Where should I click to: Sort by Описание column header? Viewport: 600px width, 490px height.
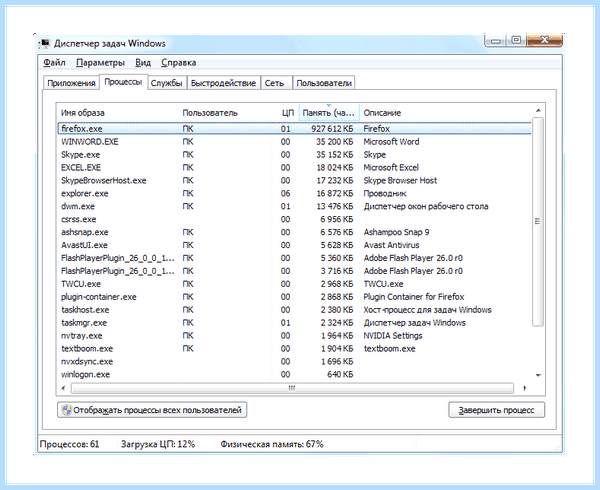[x=446, y=113]
